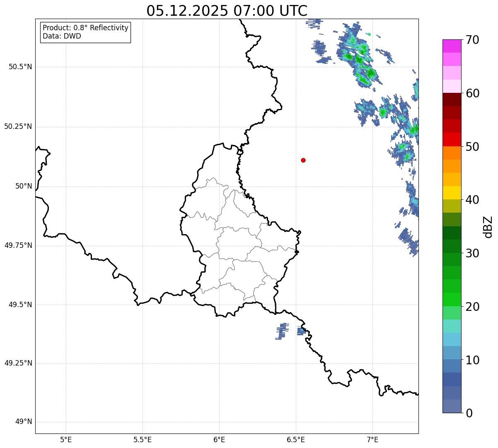Click the longitude label '6°E'

(x=219, y=439)
